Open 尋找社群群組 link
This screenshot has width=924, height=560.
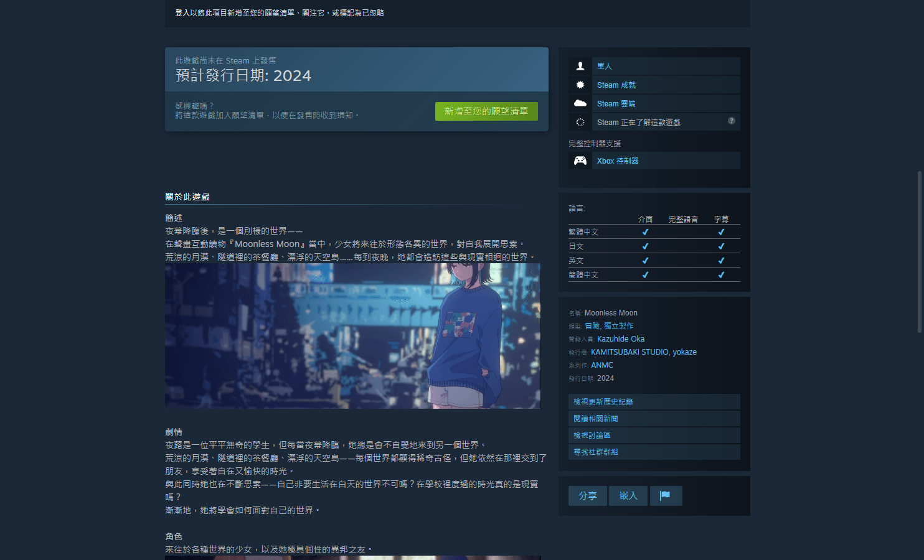tap(654, 452)
